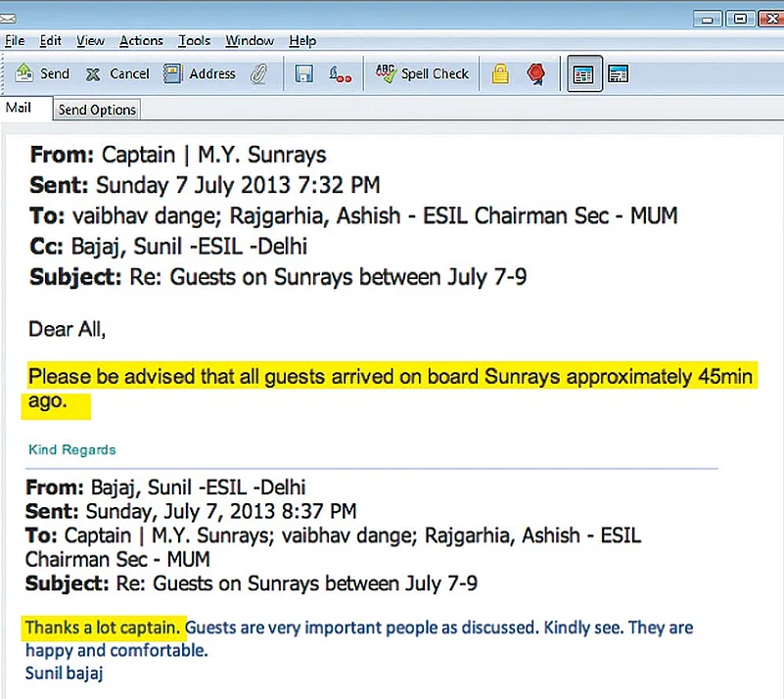Maximize the mail window
The height and width of the screenshot is (699, 784).
(x=740, y=19)
